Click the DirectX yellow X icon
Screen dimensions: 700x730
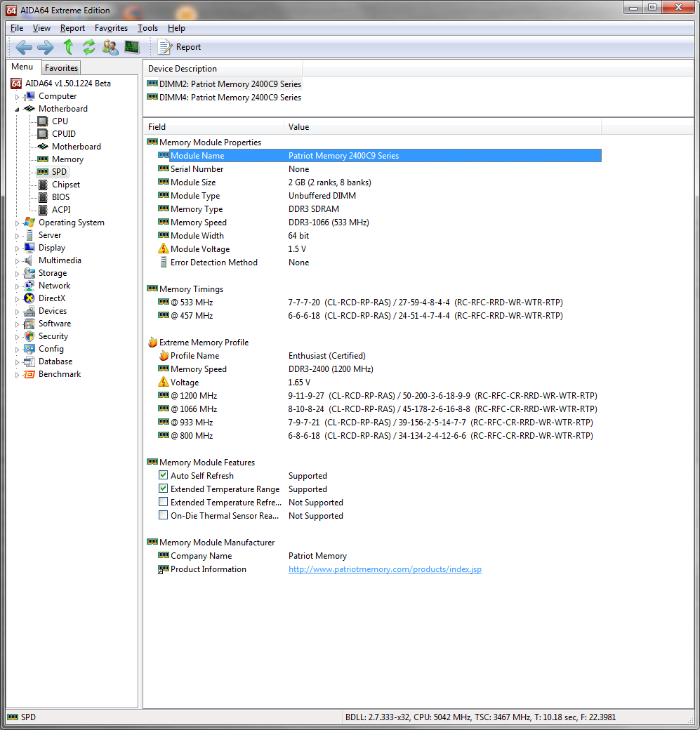tap(29, 298)
